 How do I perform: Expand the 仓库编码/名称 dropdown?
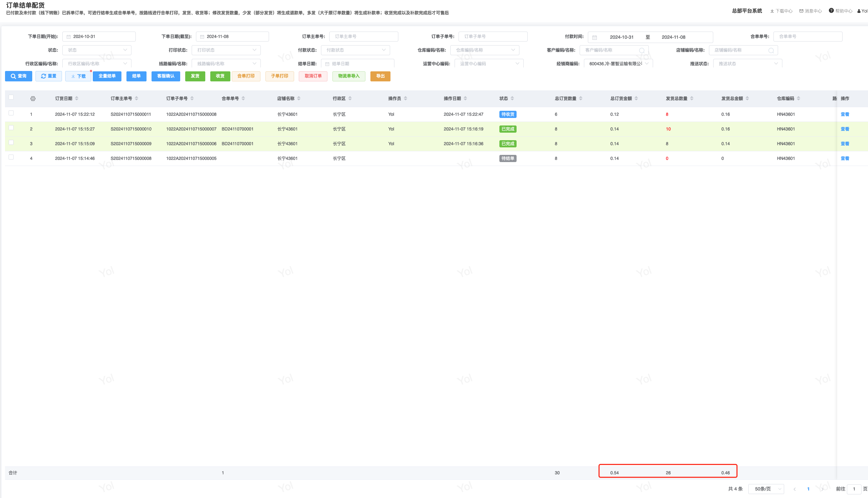485,50
